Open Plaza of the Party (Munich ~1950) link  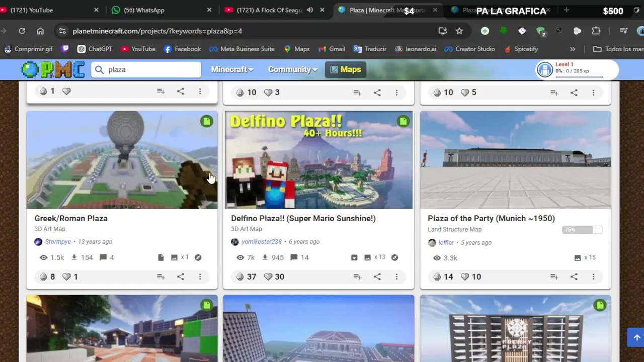pos(491,218)
